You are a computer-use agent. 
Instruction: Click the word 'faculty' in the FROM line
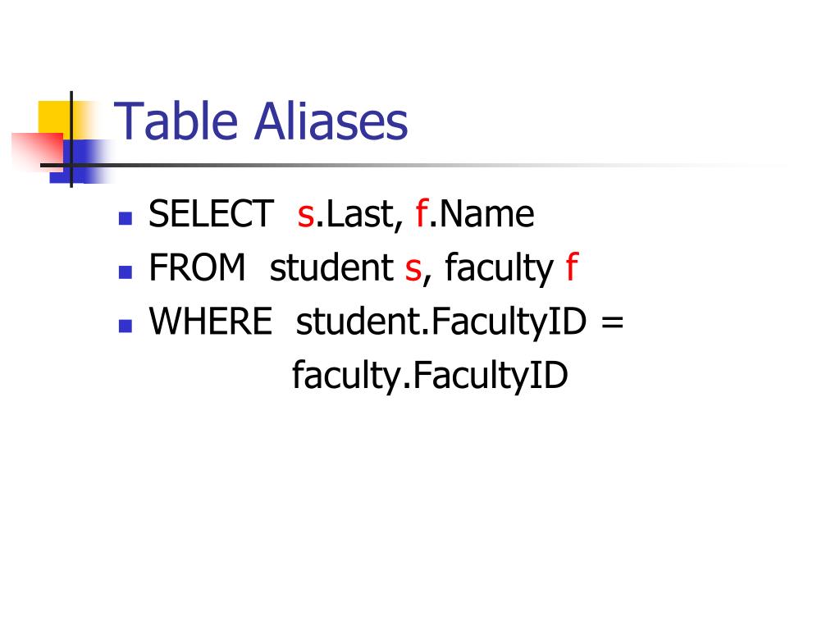pyautogui.click(x=499, y=268)
